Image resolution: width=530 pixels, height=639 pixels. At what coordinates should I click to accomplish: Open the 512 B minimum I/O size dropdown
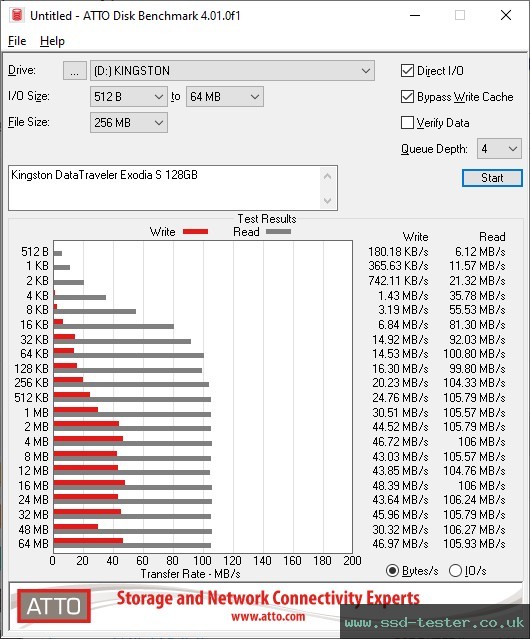tap(129, 97)
